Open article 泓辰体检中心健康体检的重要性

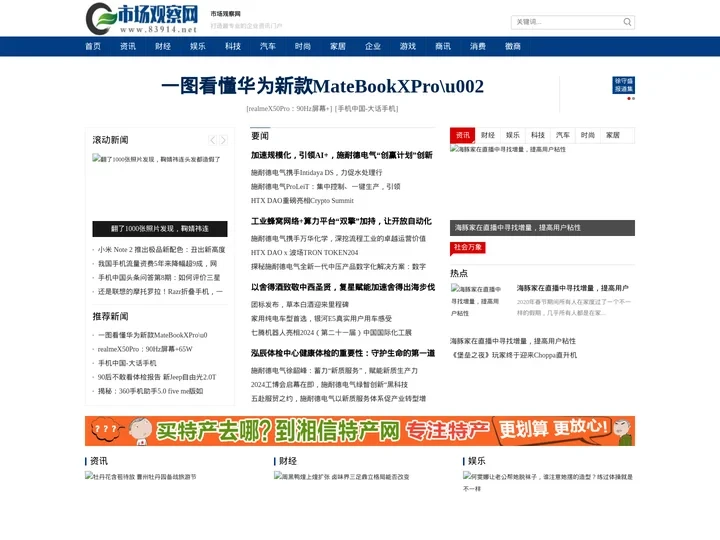[x=343, y=353]
